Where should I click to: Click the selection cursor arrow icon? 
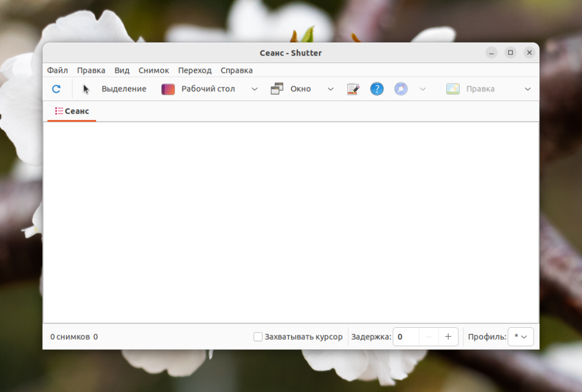coord(86,89)
